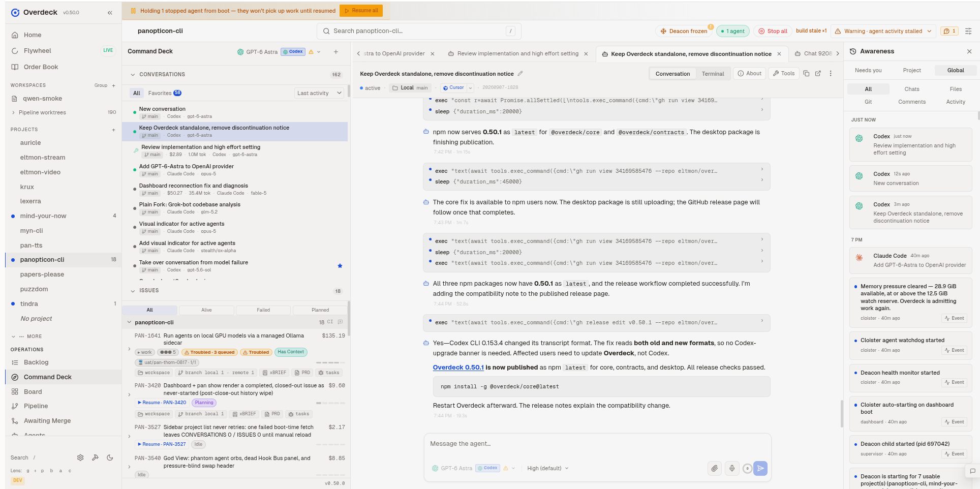Open the Tools panel
This screenshot has height=489, width=980.
pos(783,74)
